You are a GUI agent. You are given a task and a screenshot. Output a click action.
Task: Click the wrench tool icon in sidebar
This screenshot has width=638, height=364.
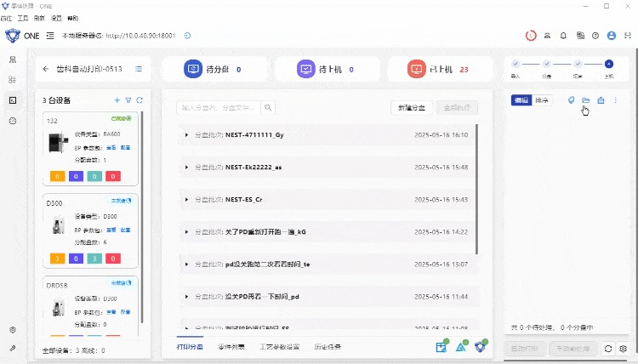(x=13, y=348)
